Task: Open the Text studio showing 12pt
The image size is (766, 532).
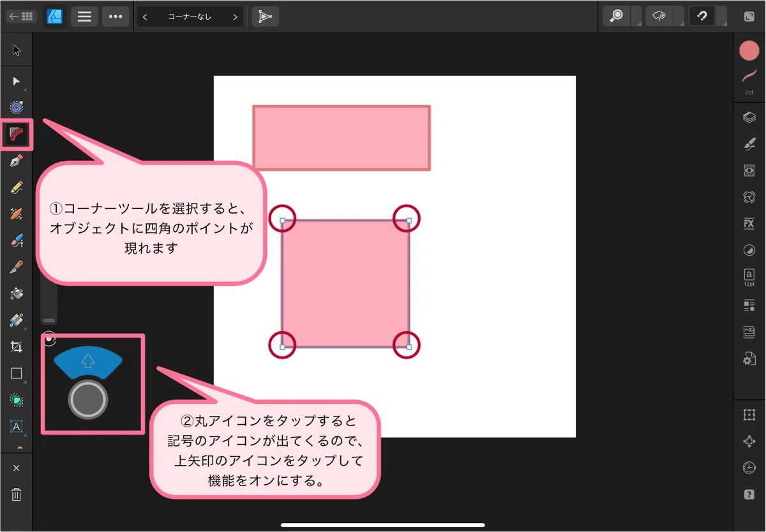Action: (x=749, y=277)
